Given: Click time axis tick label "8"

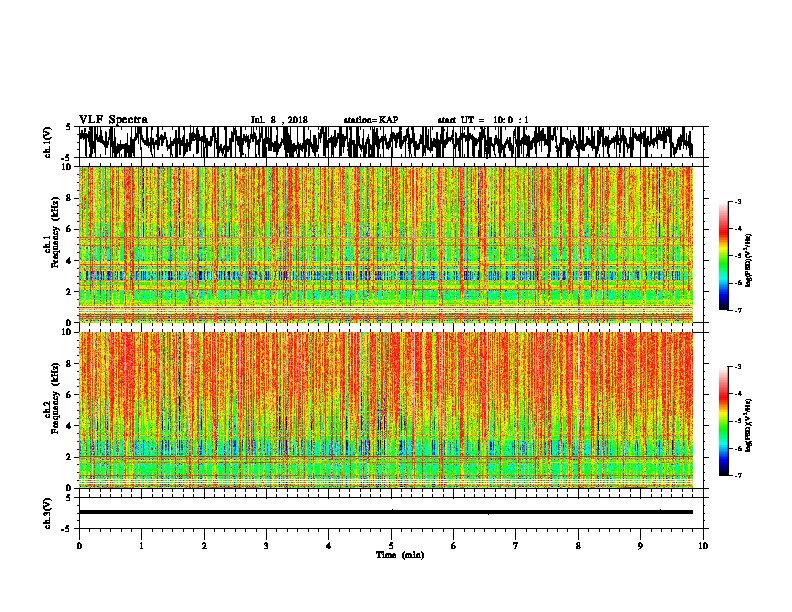Looking at the screenshot, I should pos(578,546).
